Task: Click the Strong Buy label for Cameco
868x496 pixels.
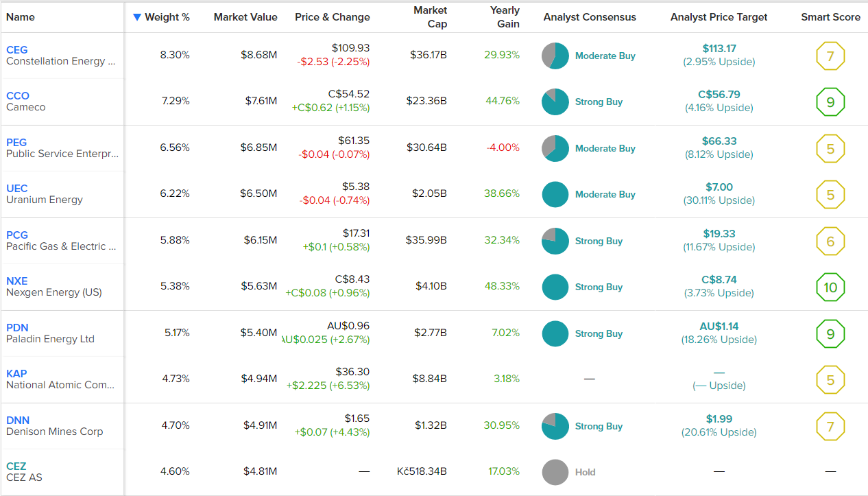Action: 599,102
